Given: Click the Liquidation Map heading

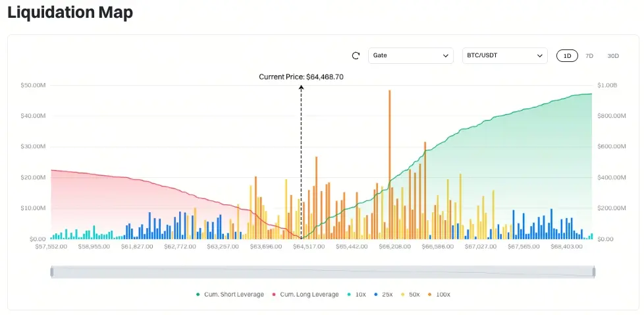Looking at the screenshot, I should tap(70, 13).
